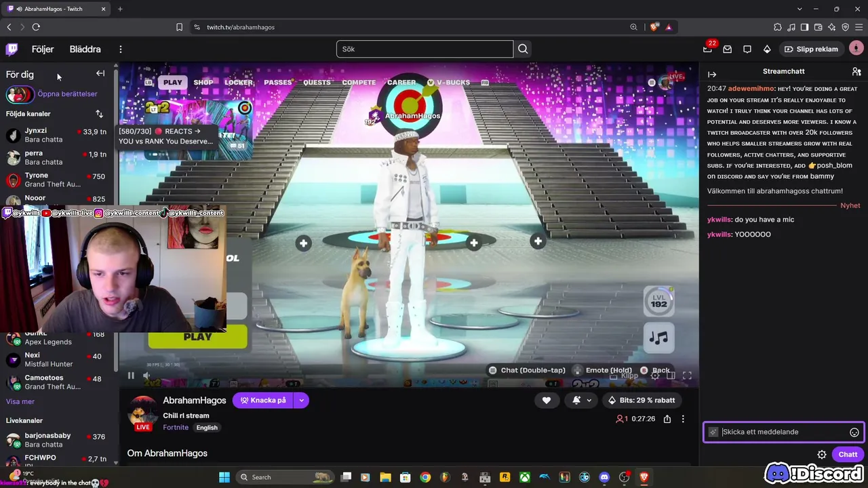Viewport: 868px width, 488px height.
Task: Open Prime loot with 22 badge
Action: tap(708, 49)
